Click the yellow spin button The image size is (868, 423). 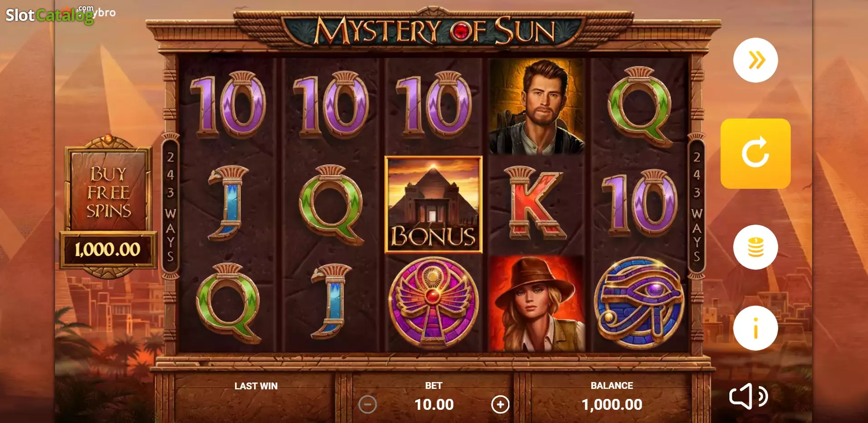[755, 154]
